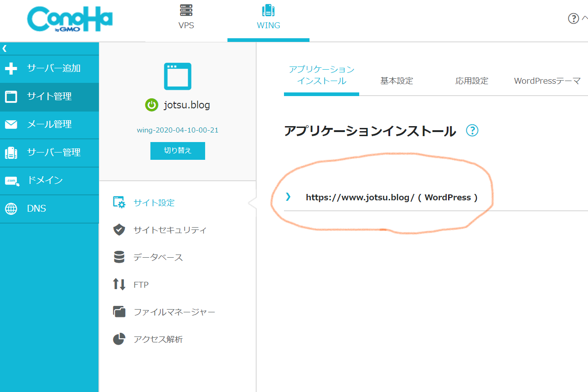The height and width of the screenshot is (392, 588).
Task: Switch to WordPressテーマ tab
Action: [547, 81]
